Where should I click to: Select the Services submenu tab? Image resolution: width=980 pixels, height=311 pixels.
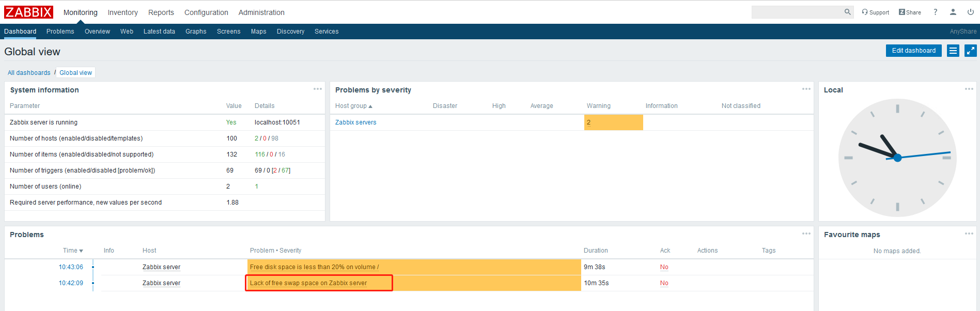click(326, 32)
